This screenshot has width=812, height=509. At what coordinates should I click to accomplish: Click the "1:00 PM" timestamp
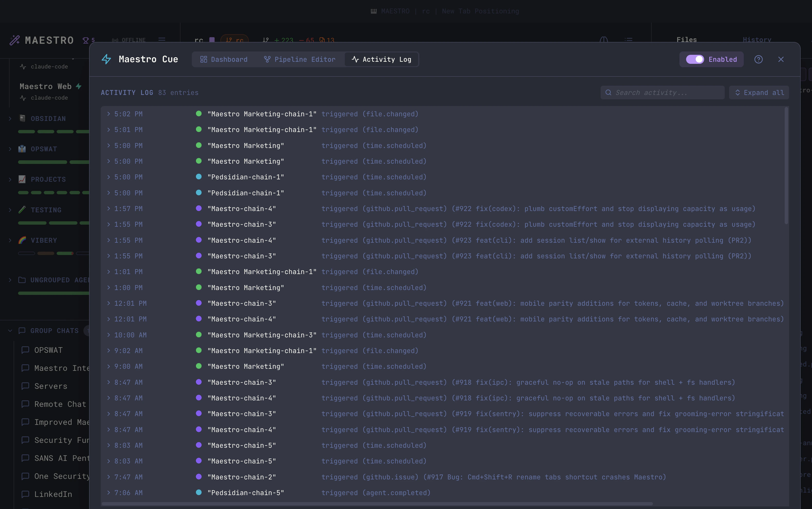(128, 287)
